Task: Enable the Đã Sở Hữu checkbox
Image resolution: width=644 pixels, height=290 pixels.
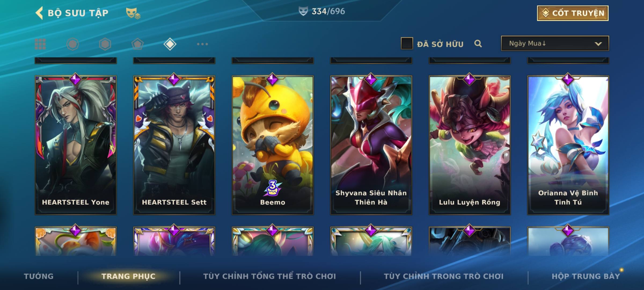Action: point(407,43)
